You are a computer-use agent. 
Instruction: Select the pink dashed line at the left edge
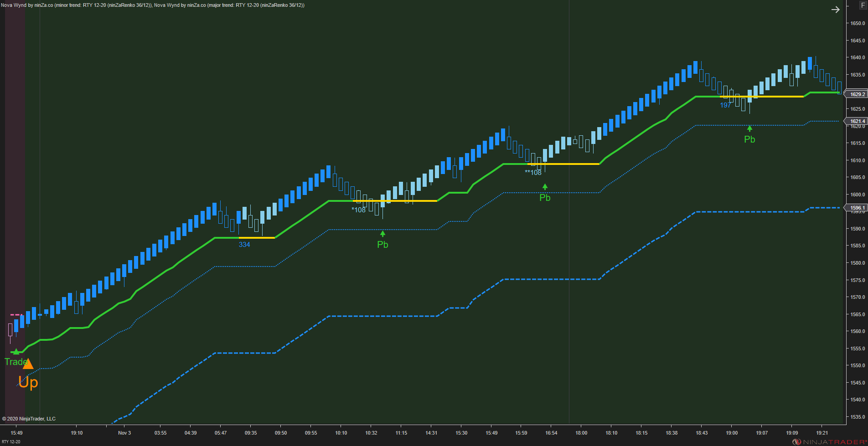[15, 314]
